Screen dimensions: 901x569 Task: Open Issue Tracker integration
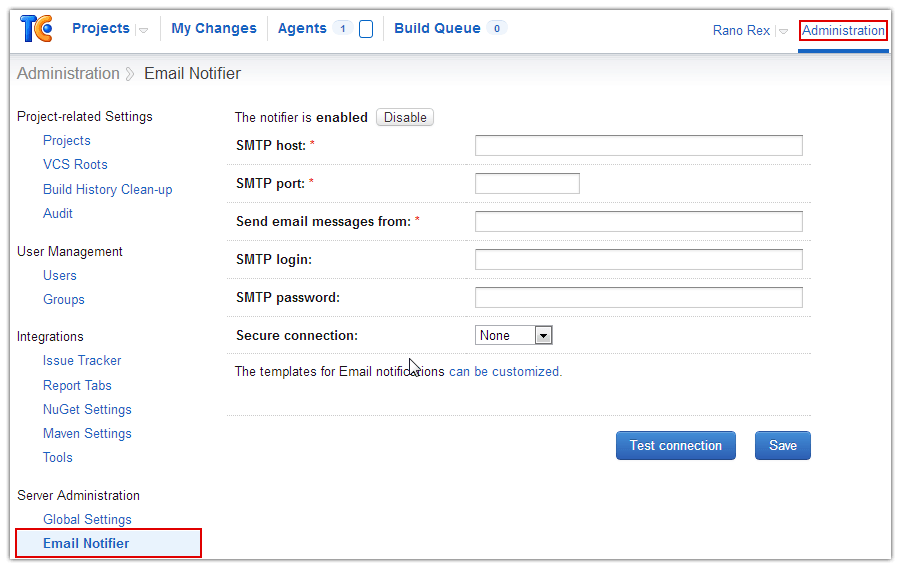tap(82, 361)
